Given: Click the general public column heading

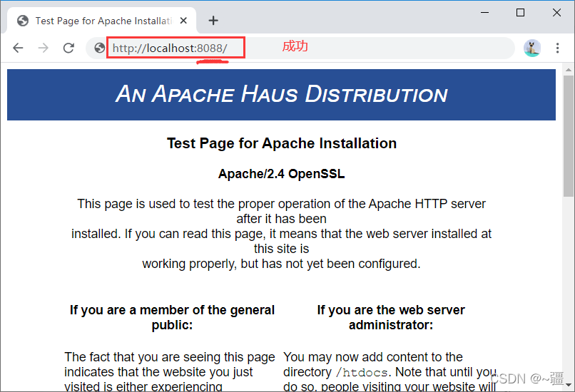Looking at the screenshot, I should pyautogui.click(x=172, y=317).
